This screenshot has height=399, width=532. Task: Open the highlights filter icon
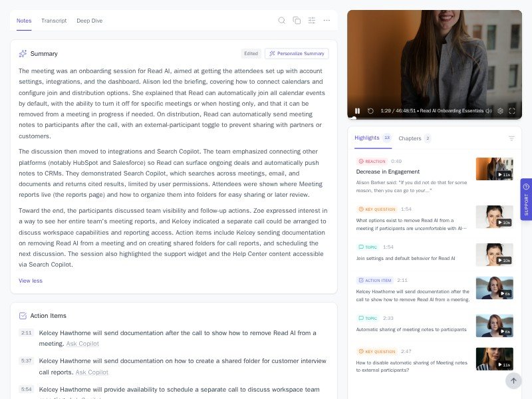(511, 138)
